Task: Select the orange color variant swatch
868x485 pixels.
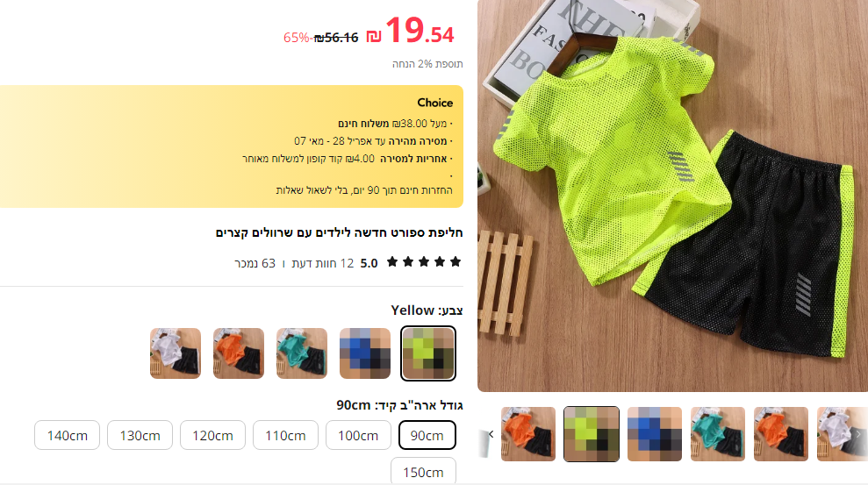Action: 239,353
